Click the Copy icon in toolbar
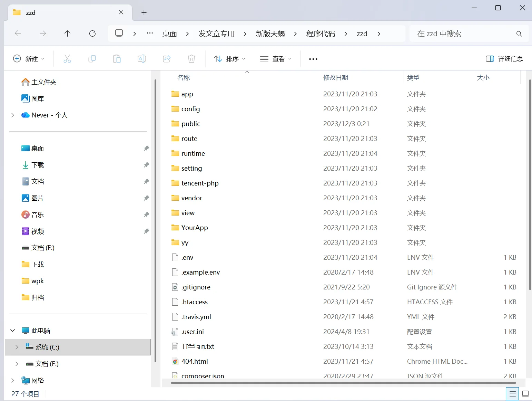Screen dimensions: 532x401 click(x=92, y=59)
